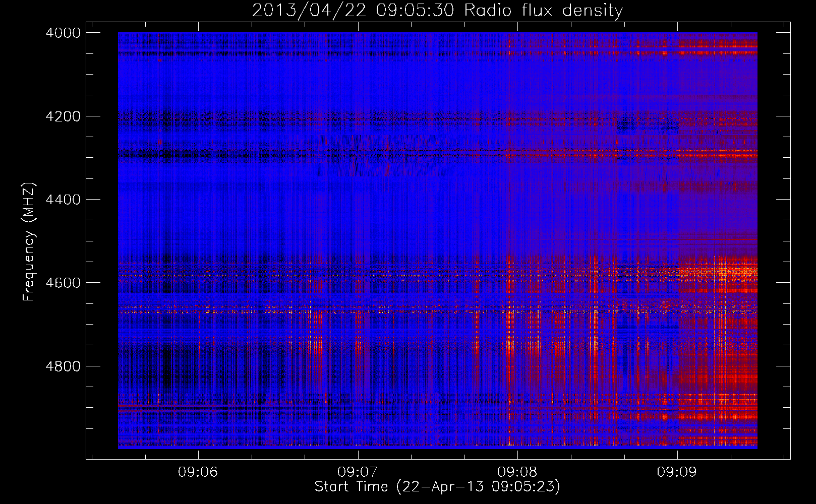Click the 4800 frequency tick label
The height and width of the screenshot is (504, 816).
[63, 366]
